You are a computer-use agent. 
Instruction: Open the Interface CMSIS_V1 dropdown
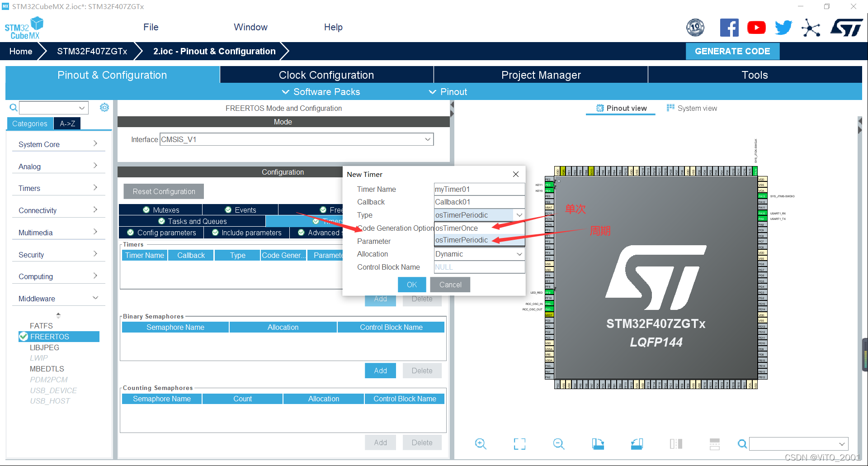coord(297,139)
